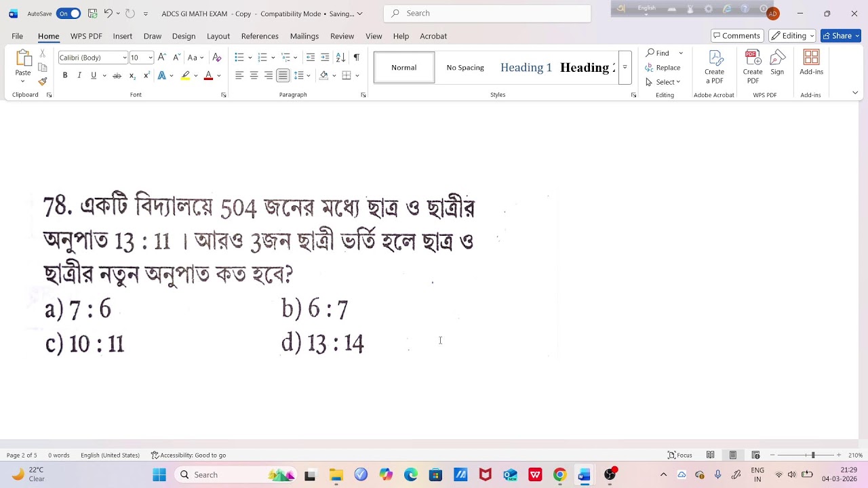This screenshot has height=488, width=868.
Task: Insert a bulleted list
Action: coord(239,58)
